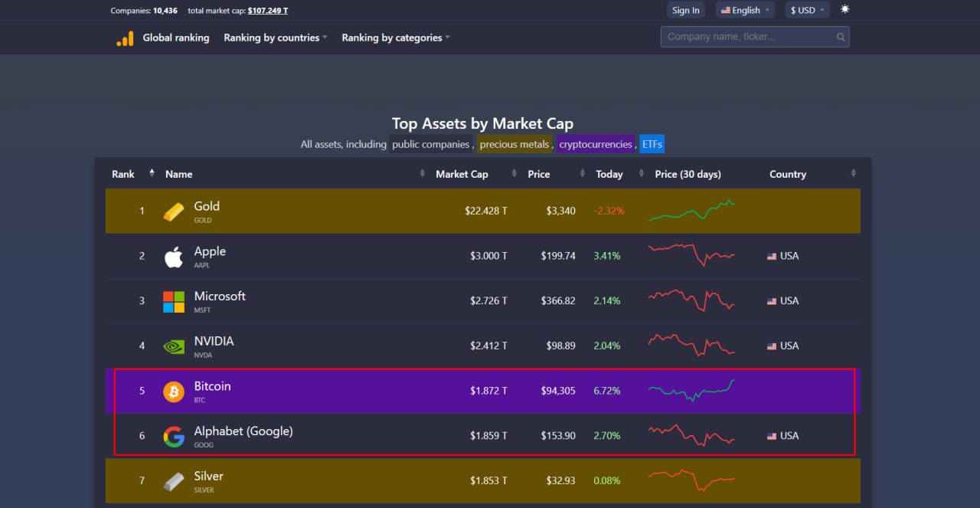Focus the company name search field
The height and width of the screenshot is (508, 980).
747,37
